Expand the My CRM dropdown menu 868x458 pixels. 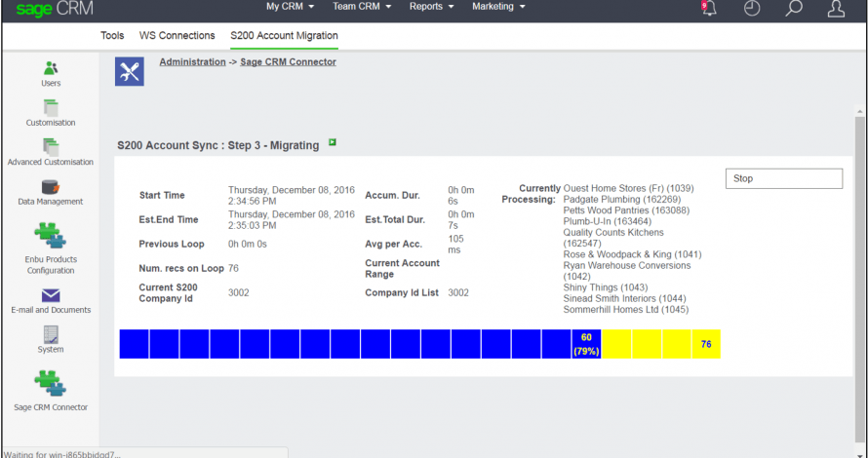pos(290,7)
